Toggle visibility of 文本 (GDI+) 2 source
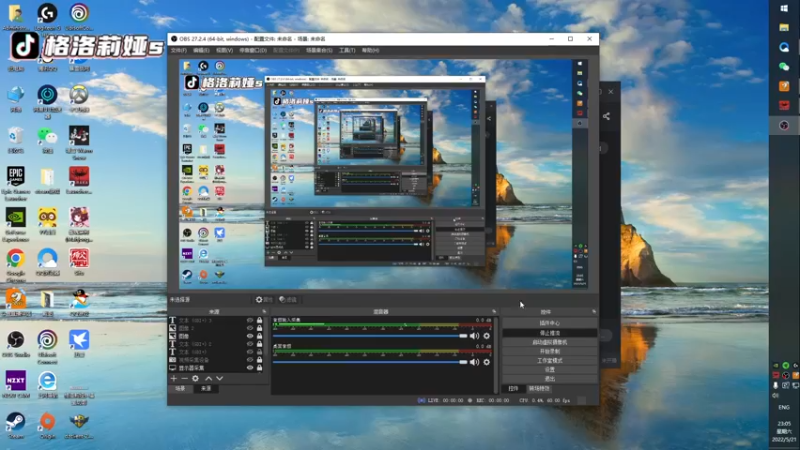800x450 pixels. click(x=250, y=344)
